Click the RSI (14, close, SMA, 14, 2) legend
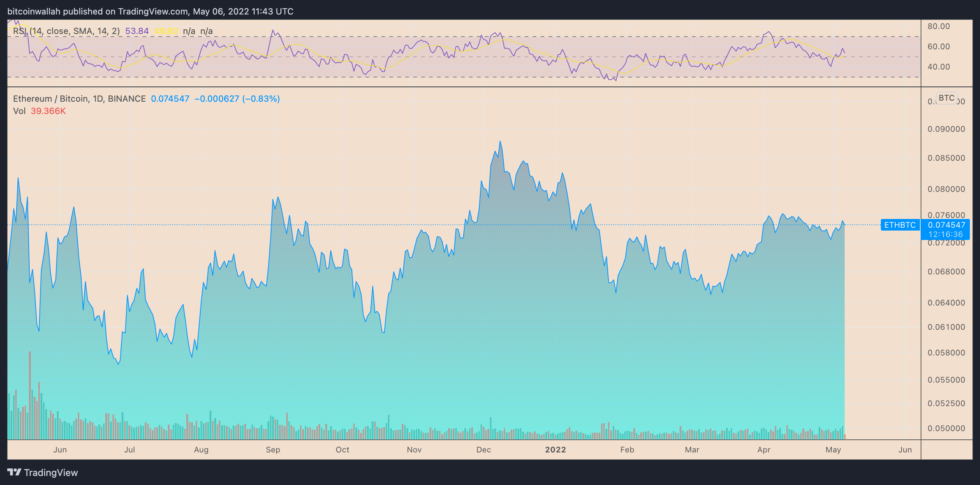Image resolution: width=980 pixels, height=485 pixels. click(66, 31)
